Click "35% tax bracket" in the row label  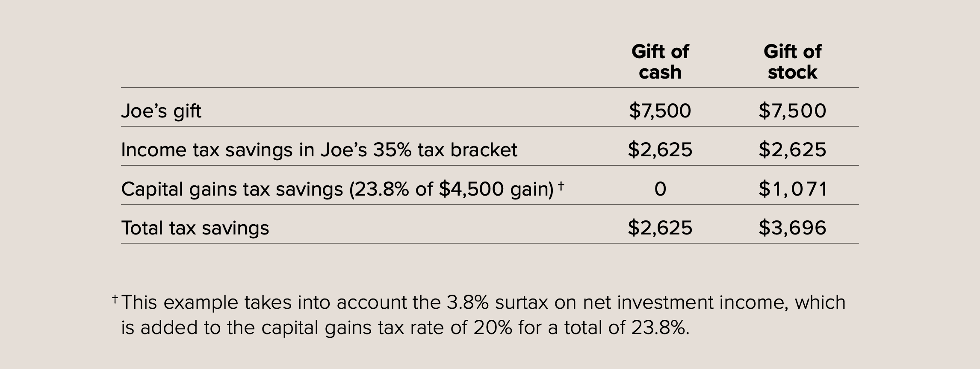pos(445,150)
